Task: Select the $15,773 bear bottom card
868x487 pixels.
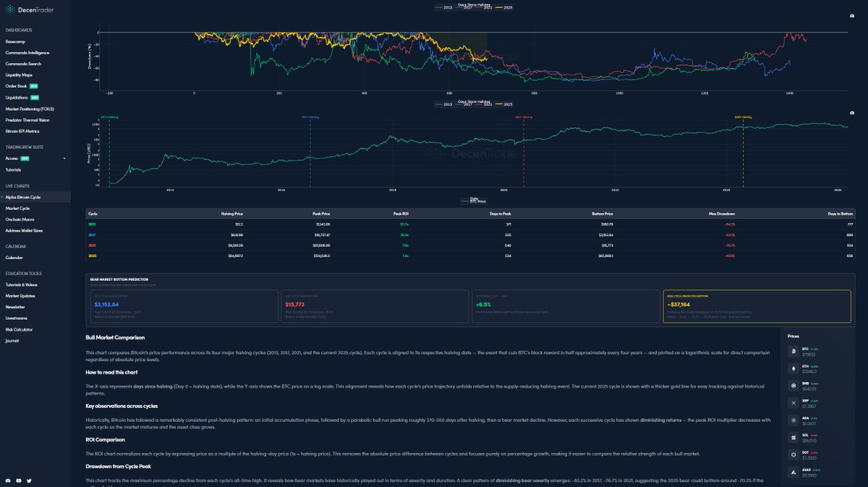Action: point(373,306)
